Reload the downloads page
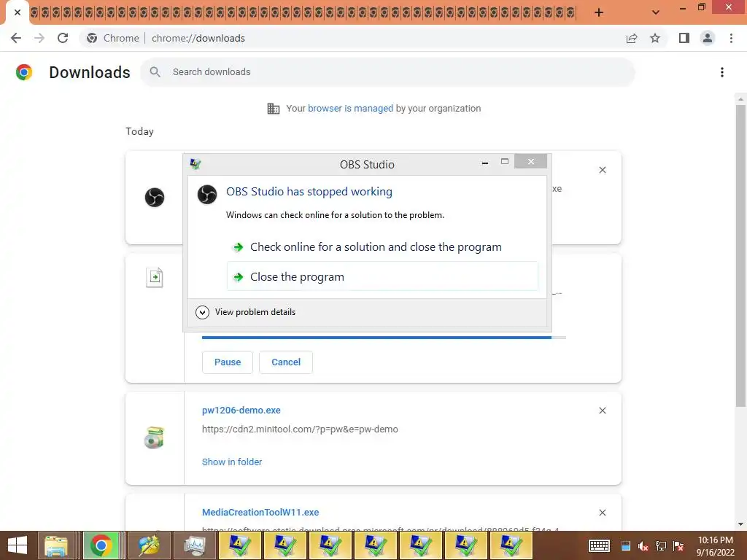The height and width of the screenshot is (560, 747). (63, 38)
